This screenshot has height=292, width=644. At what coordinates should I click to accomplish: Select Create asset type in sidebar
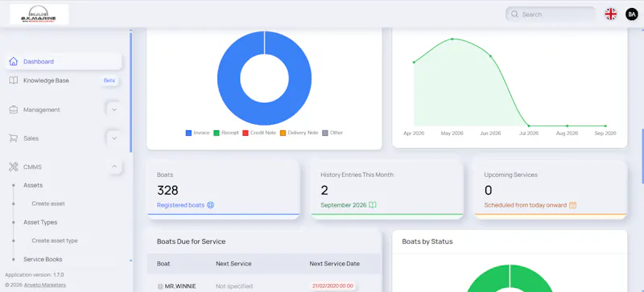[55, 241]
